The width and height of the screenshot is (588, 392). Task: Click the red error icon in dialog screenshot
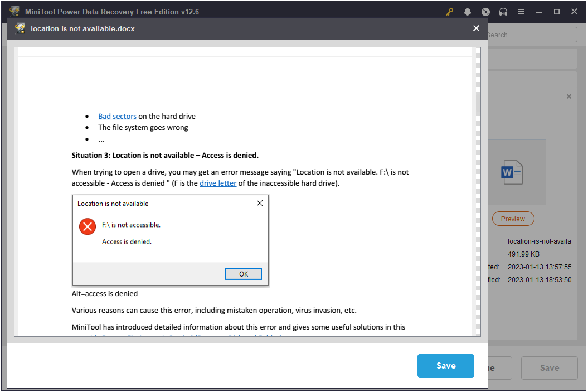[x=88, y=226]
